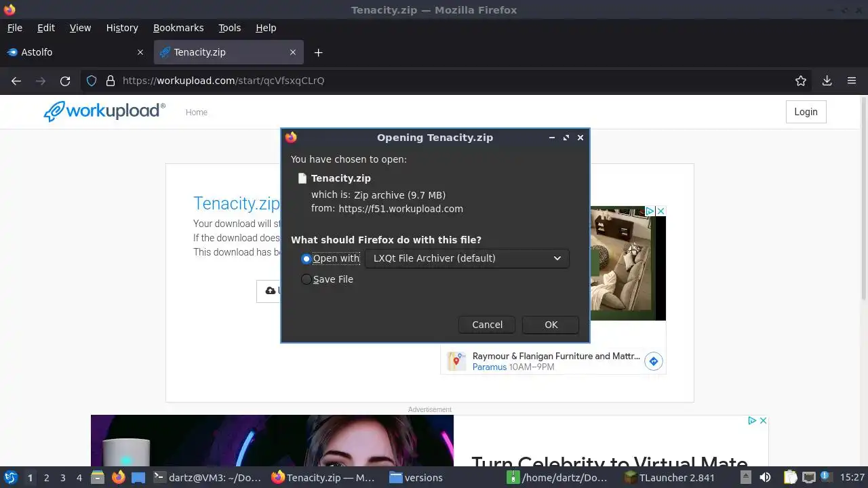Open the Firefox downloads panel icon
This screenshot has height=488, width=868.
click(827, 81)
